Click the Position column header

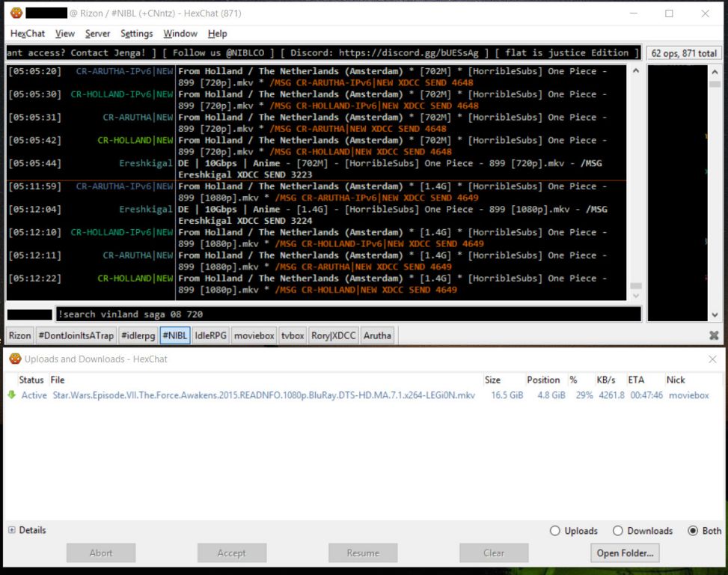543,380
